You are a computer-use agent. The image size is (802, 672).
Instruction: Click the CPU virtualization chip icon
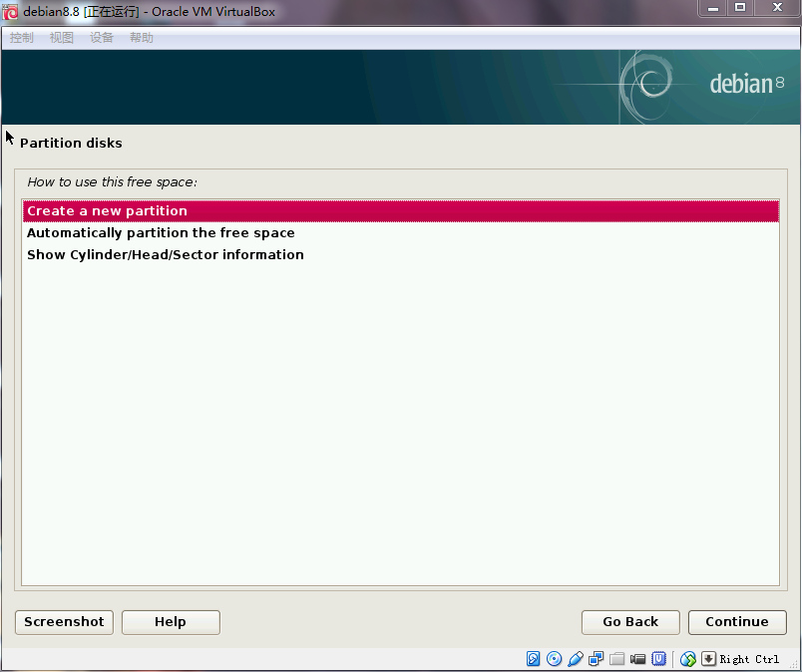point(659,659)
